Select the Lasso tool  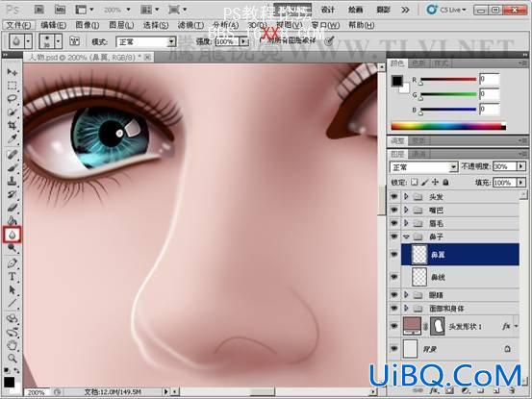[x=12, y=99]
